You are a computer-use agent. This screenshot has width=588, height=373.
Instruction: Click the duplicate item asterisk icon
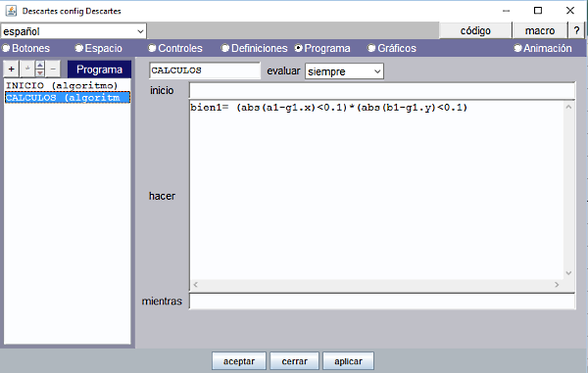pos(27,69)
